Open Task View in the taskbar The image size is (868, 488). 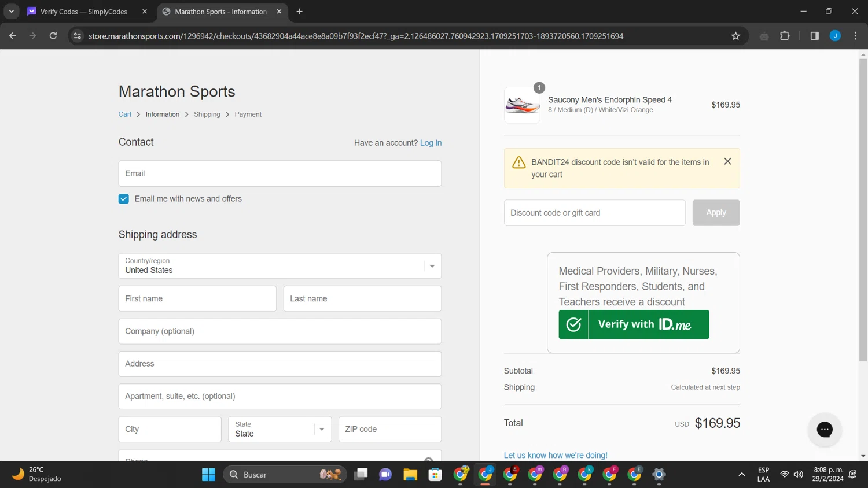361,475
